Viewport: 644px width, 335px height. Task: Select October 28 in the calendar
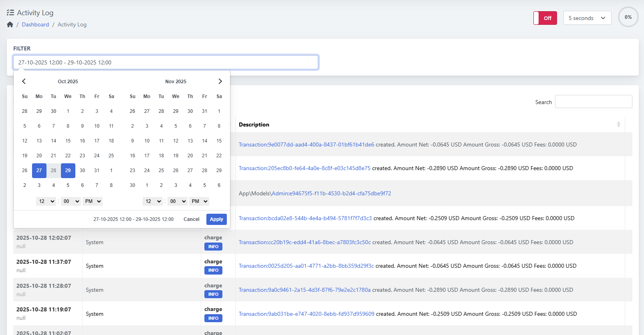(x=53, y=171)
